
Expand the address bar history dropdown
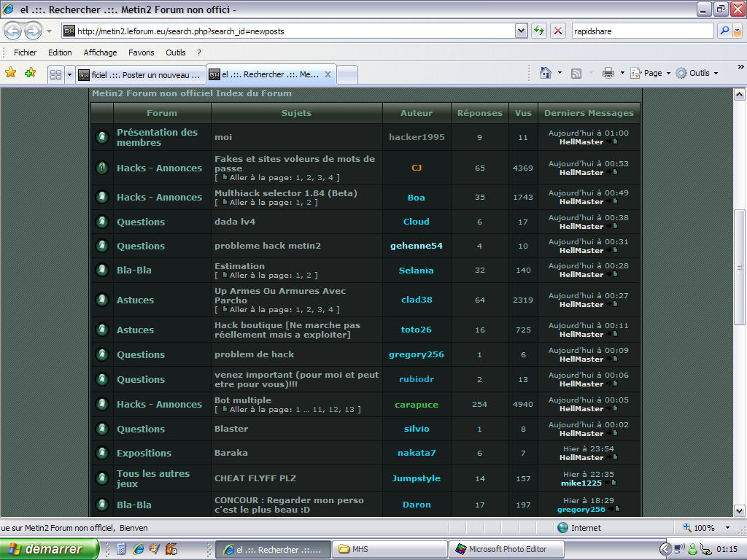click(x=521, y=31)
